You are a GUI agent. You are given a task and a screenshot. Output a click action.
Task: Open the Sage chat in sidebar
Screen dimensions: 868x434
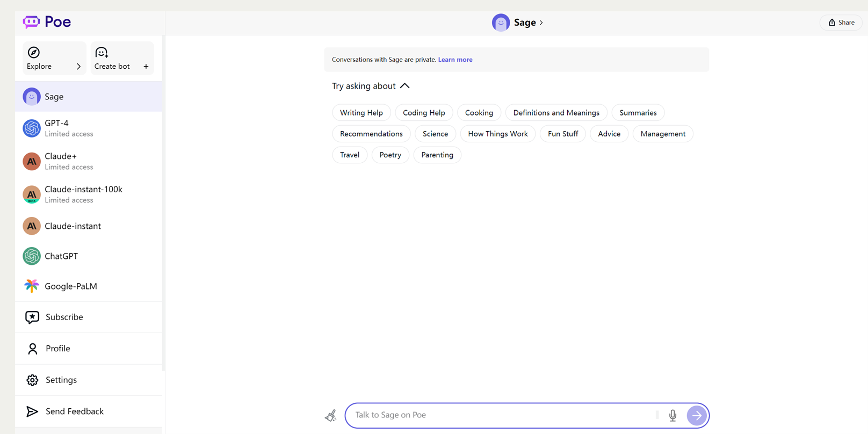(89, 97)
